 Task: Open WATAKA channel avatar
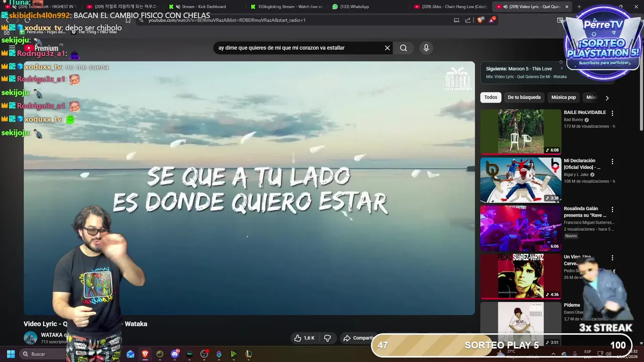(31, 338)
